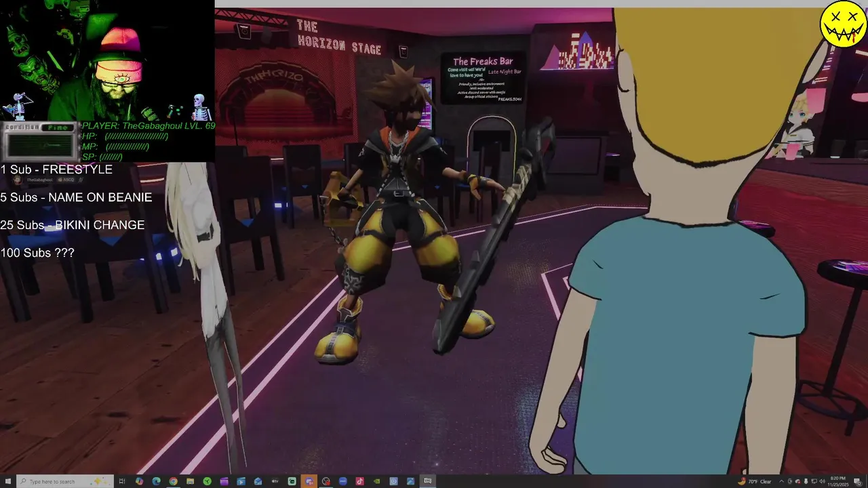Image resolution: width=868 pixels, height=488 pixels.
Task: Open the notification center icon
Action: [x=858, y=481]
